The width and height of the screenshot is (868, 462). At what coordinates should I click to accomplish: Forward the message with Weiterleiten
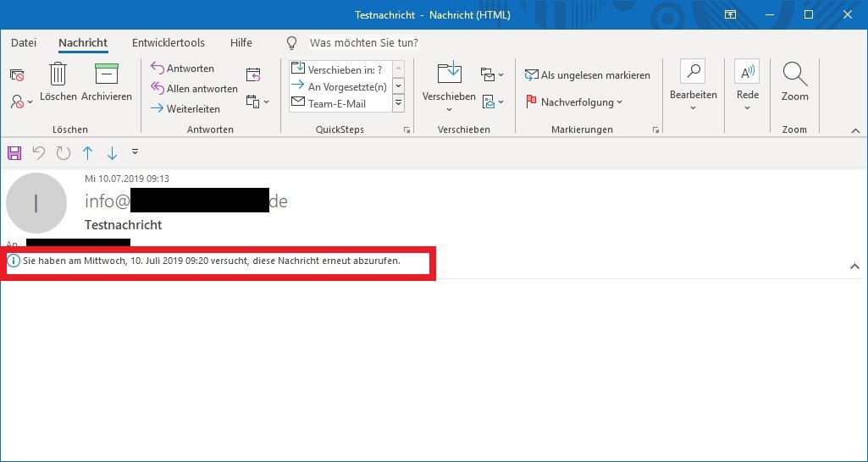pyautogui.click(x=185, y=109)
